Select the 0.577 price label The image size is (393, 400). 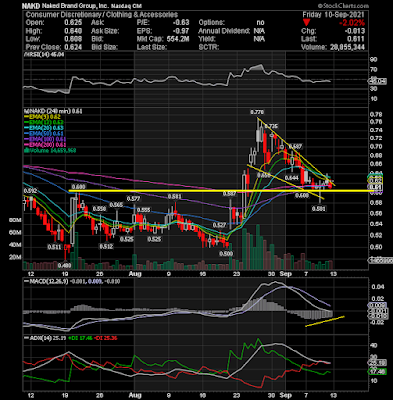(133, 199)
